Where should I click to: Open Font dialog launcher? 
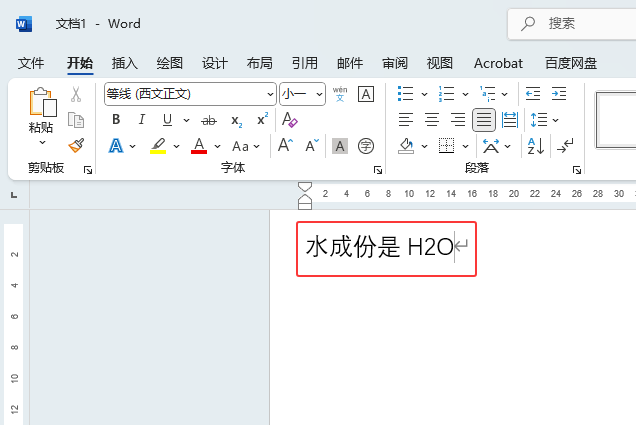tap(378, 170)
